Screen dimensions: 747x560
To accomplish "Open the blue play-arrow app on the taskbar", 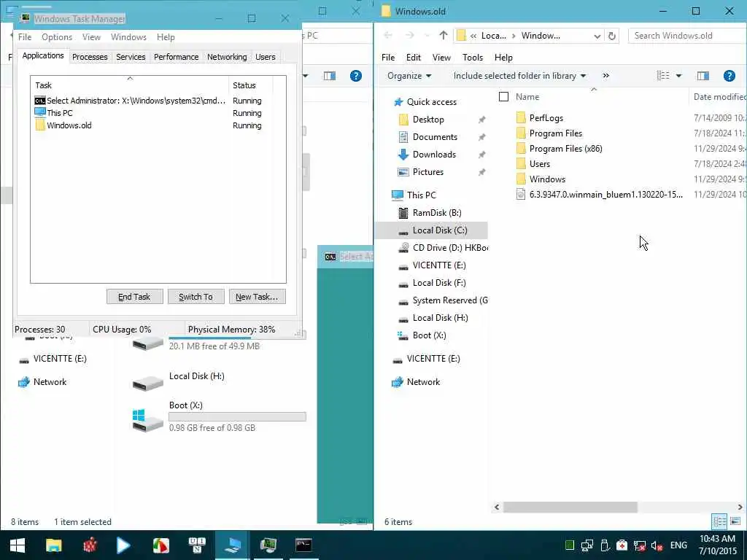I will 123,545.
